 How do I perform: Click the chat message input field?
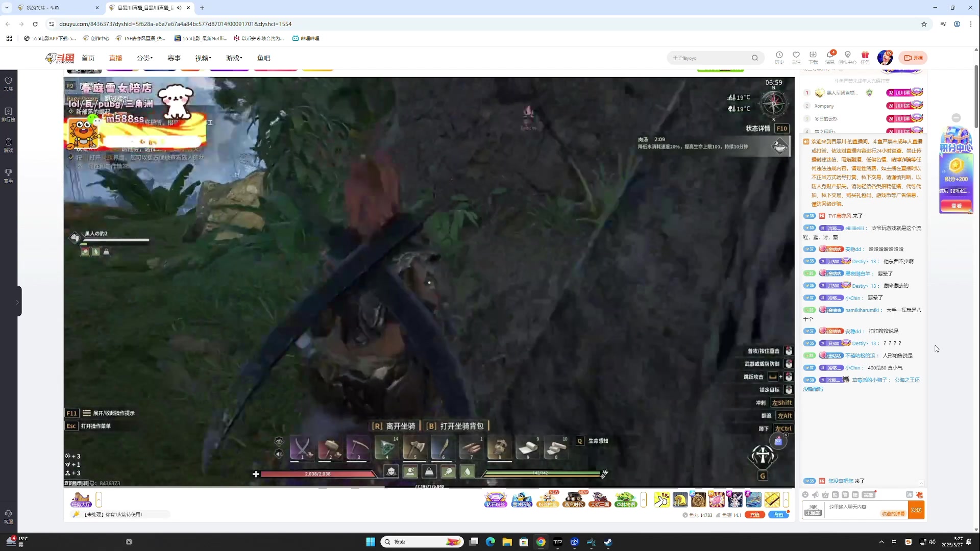pos(866,510)
